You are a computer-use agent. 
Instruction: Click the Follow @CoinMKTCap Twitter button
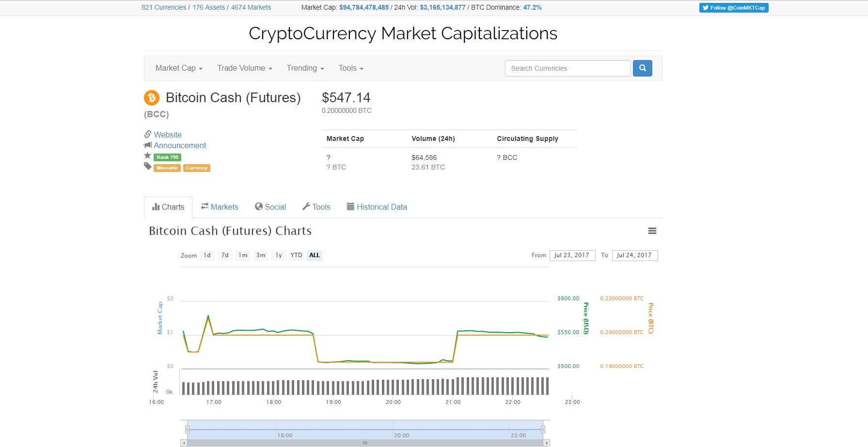point(734,8)
